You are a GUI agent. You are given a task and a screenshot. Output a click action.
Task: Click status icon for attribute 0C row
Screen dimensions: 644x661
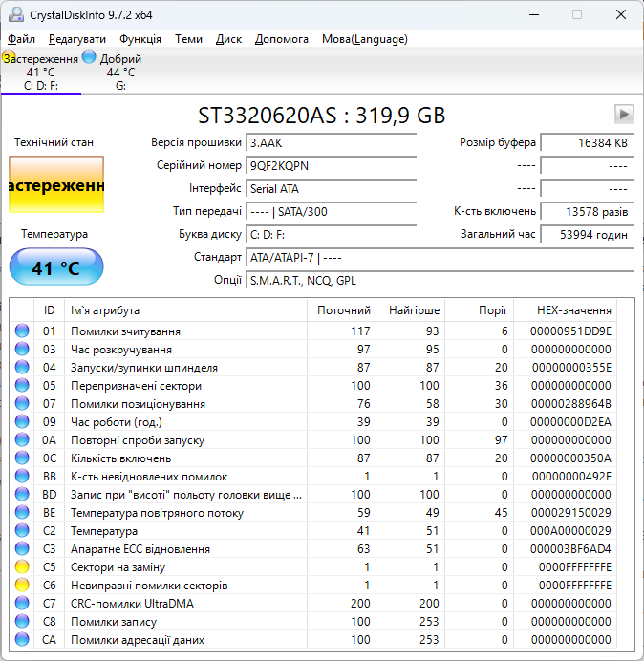click(22, 458)
